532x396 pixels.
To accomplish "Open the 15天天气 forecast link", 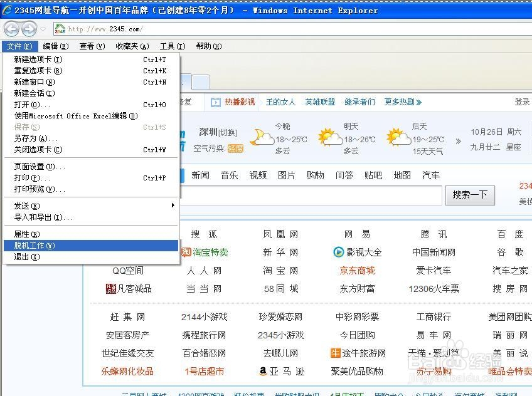I will (x=427, y=151).
